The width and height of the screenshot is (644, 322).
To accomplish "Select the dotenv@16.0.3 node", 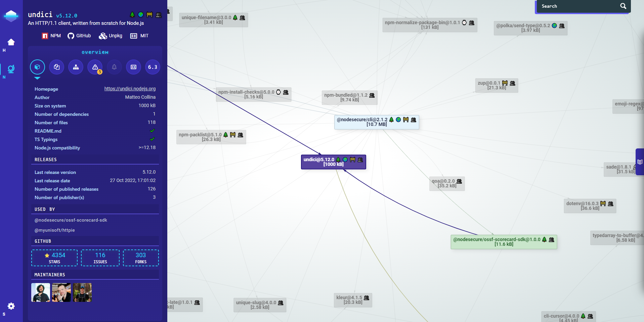I will [590, 206].
